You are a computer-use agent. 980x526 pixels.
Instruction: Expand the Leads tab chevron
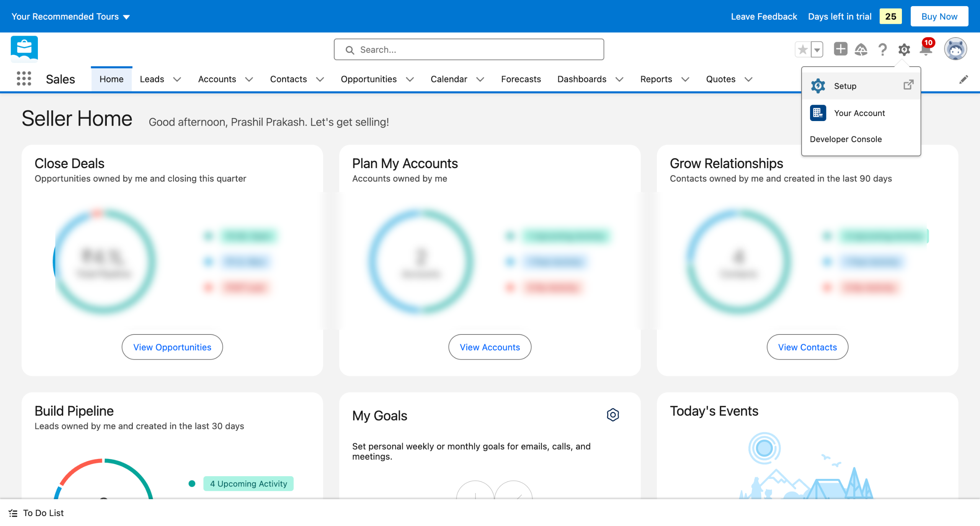point(177,79)
